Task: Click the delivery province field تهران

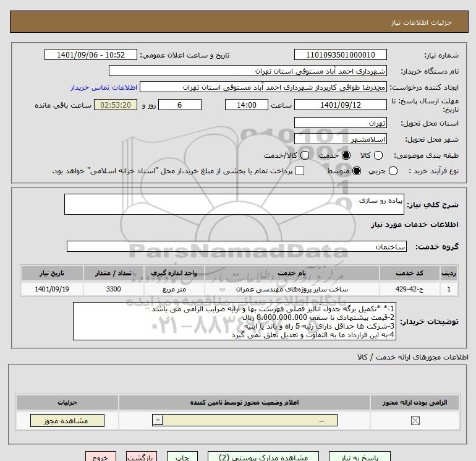Action: pos(340,123)
